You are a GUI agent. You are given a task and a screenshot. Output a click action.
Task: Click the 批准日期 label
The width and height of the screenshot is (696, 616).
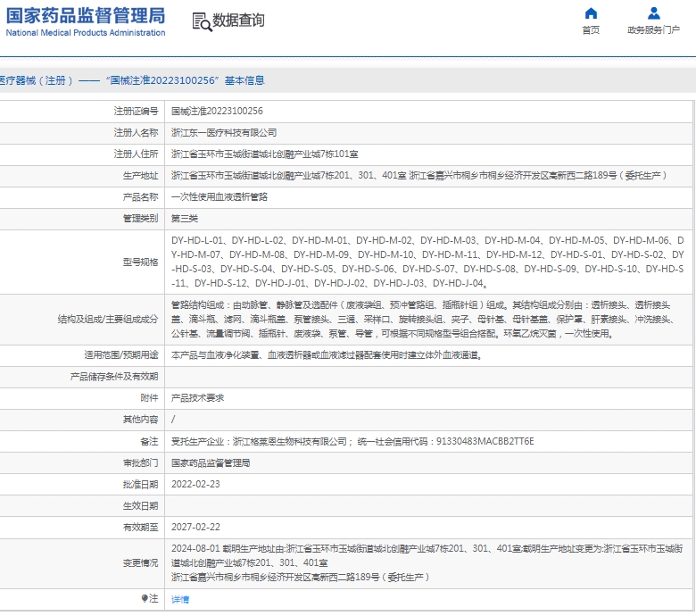click(x=140, y=485)
